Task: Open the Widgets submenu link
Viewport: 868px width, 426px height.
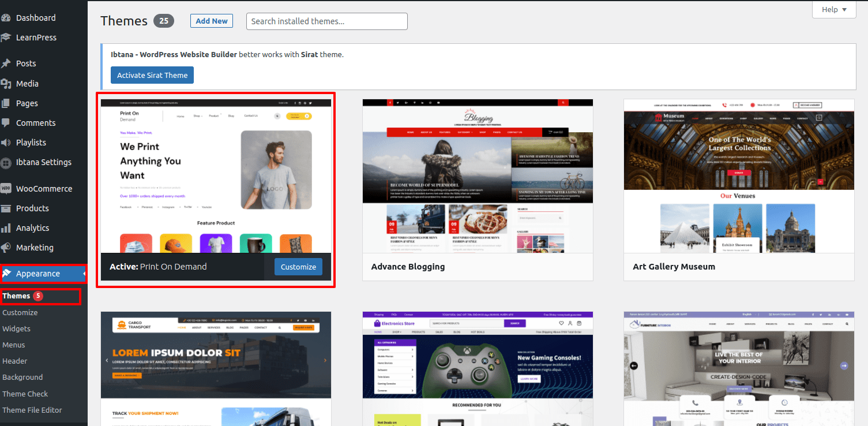Action: 17,328
